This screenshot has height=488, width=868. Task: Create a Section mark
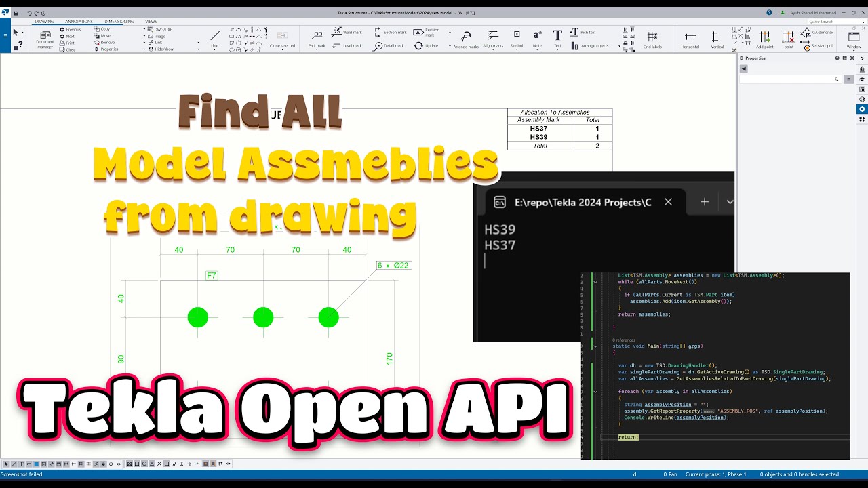(x=390, y=32)
